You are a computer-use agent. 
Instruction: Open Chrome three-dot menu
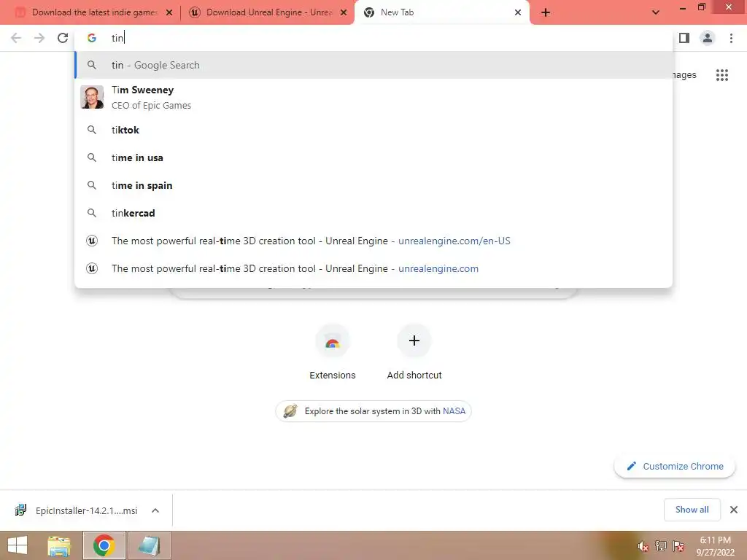[x=731, y=38]
